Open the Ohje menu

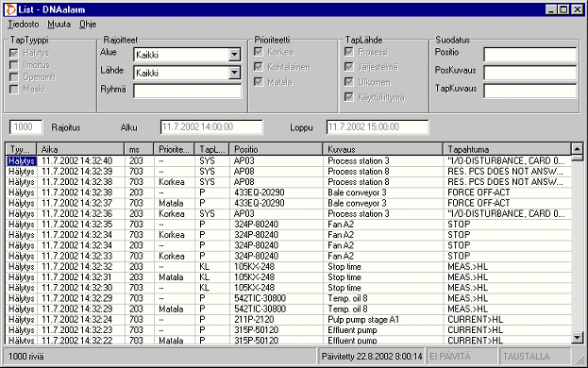88,25
